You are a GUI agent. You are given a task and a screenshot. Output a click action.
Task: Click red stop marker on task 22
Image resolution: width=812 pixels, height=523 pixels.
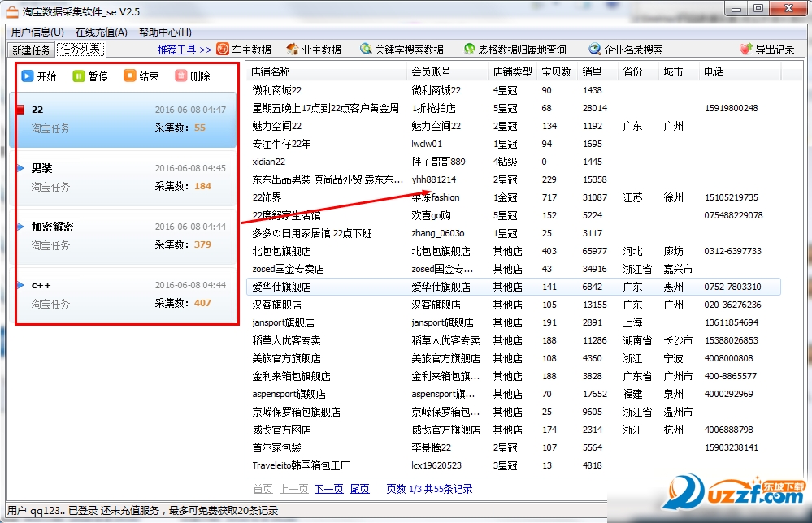(x=20, y=109)
